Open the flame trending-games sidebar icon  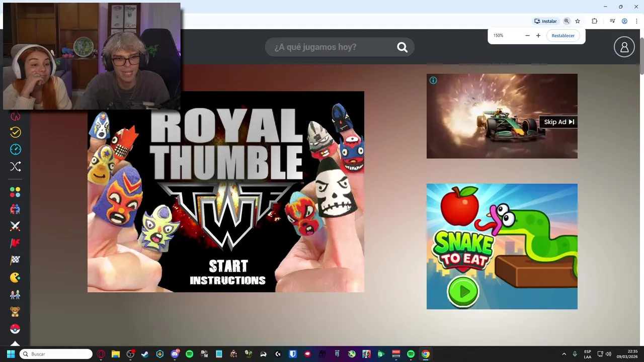(x=15, y=117)
